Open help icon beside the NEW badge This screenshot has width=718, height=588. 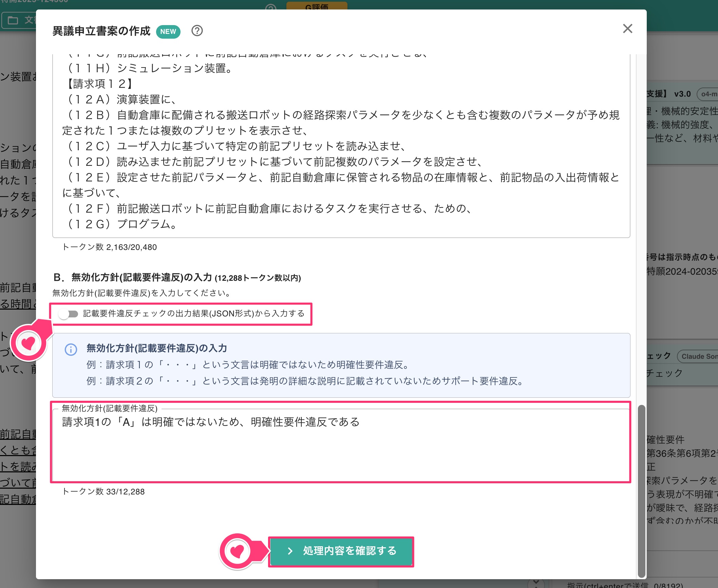[197, 31]
